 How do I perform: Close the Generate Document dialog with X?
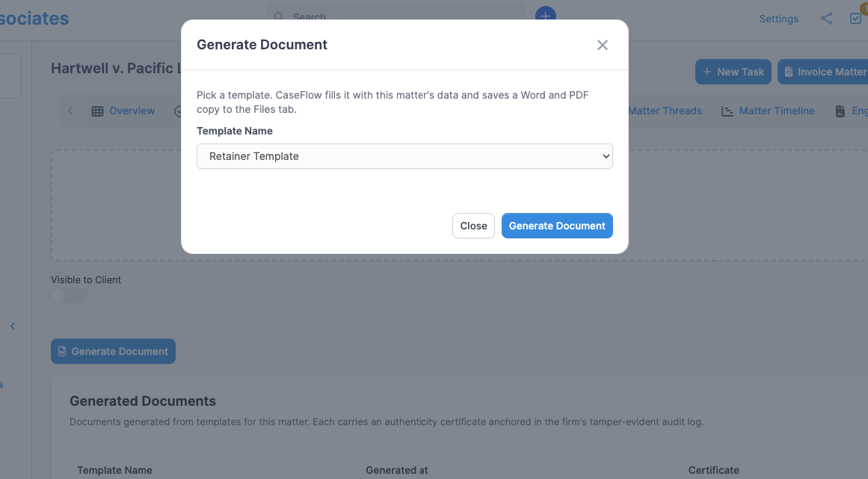[x=603, y=45]
